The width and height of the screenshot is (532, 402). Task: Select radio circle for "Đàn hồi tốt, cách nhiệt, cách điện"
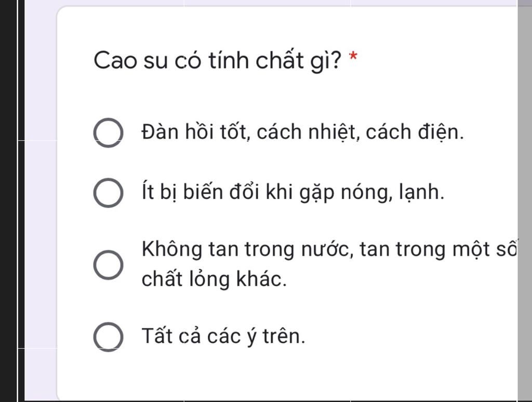(x=108, y=132)
